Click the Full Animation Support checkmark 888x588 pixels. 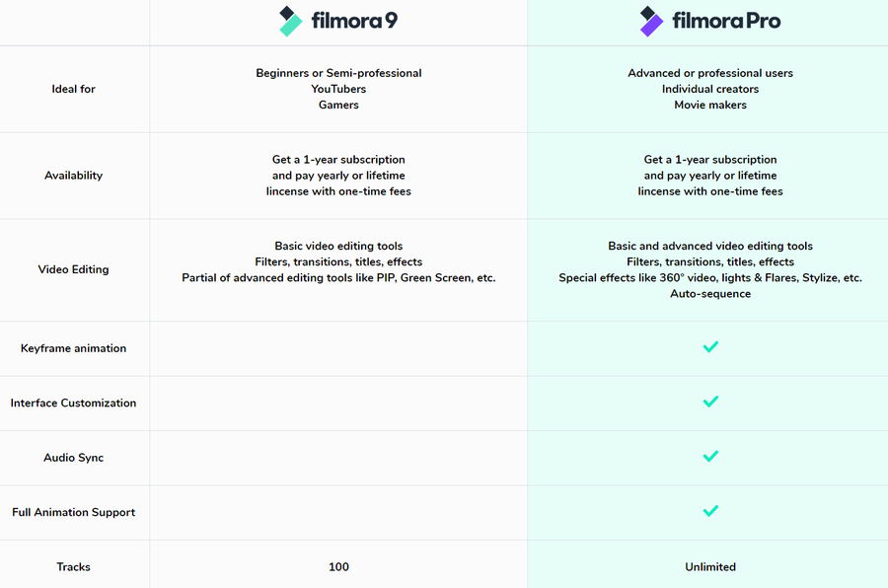coord(710,511)
